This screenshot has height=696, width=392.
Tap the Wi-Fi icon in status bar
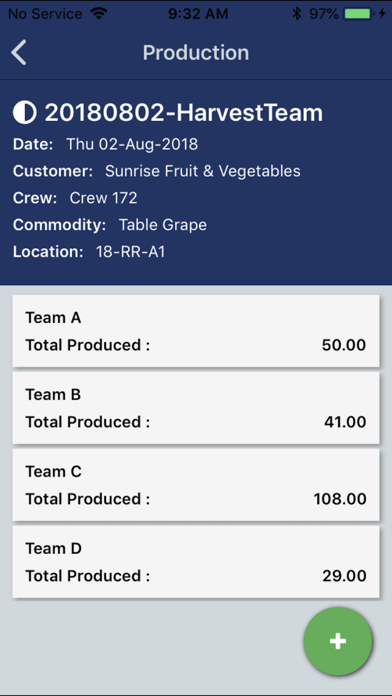coord(99,13)
